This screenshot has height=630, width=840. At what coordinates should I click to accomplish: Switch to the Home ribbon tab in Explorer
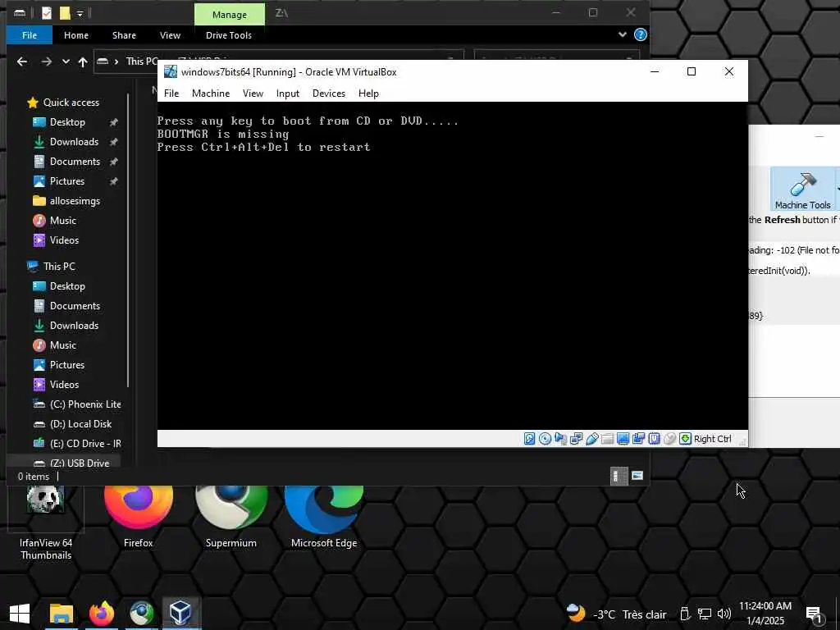(76, 35)
